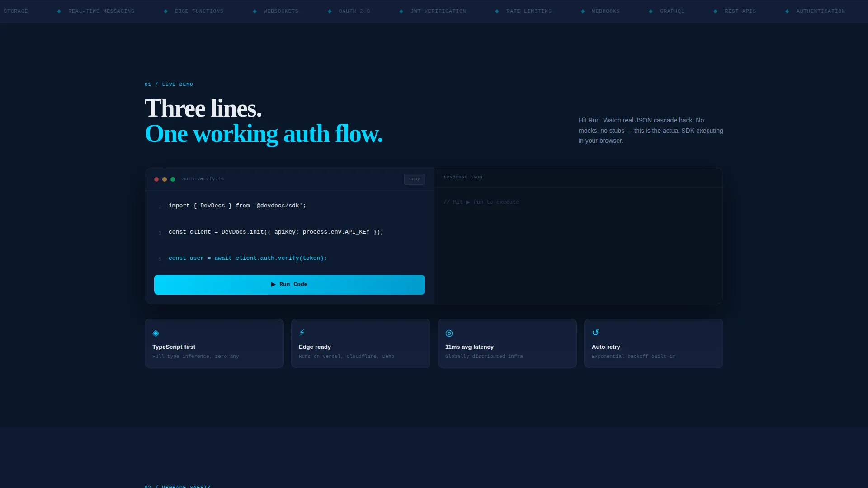Viewport: 868px width, 488px height.
Task: Click the const client DevDocs.init code line
Action: (x=276, y=232)
